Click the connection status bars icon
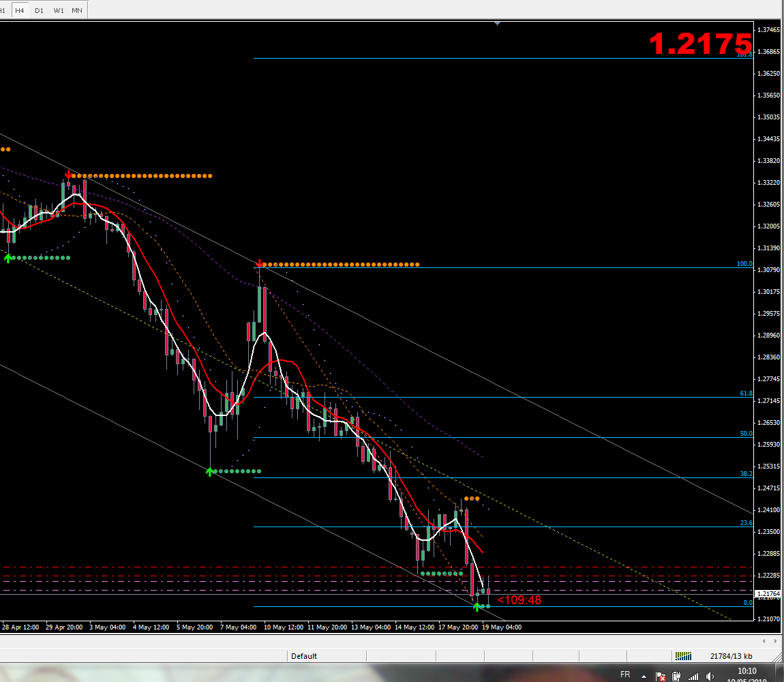 click(x=683, y=656)
